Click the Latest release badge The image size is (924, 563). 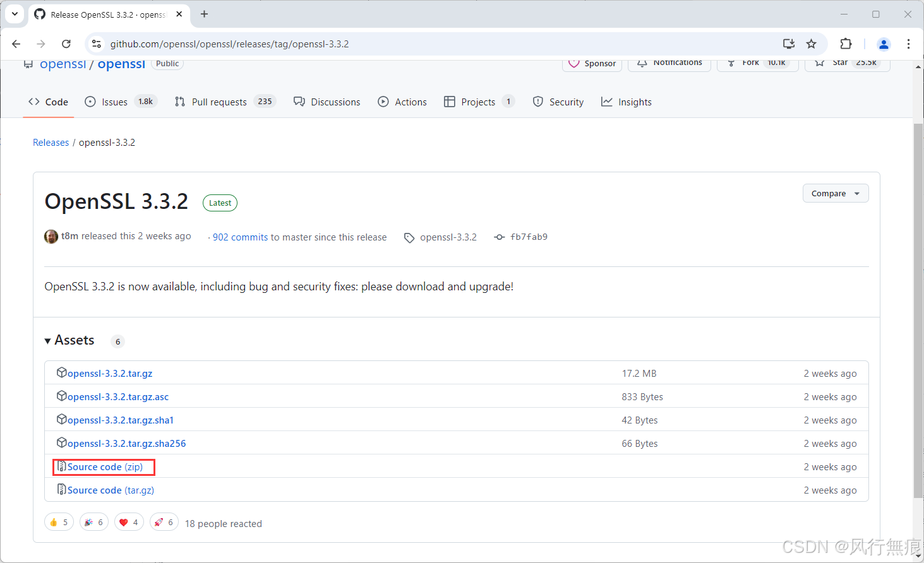(x=220, y=203)
